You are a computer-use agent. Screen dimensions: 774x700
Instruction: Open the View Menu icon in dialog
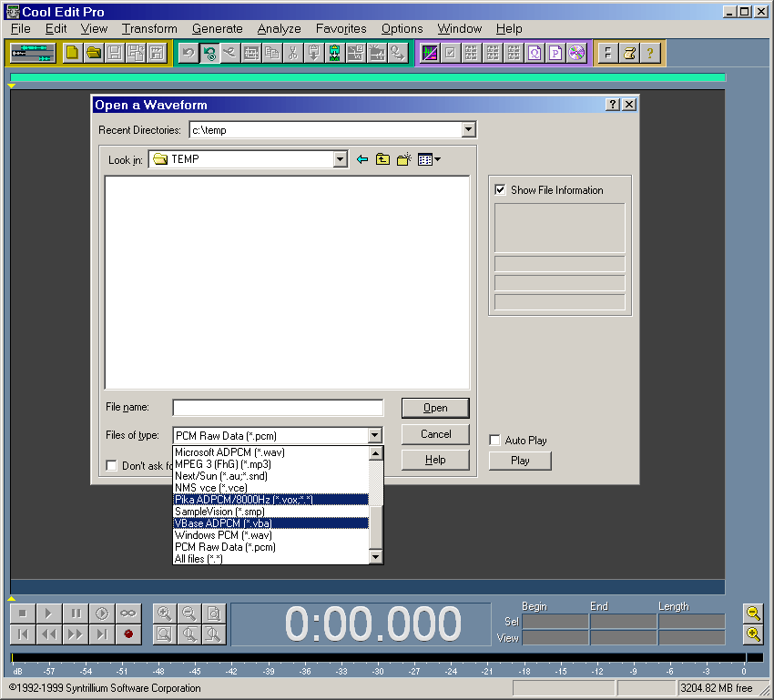[429, 159]
